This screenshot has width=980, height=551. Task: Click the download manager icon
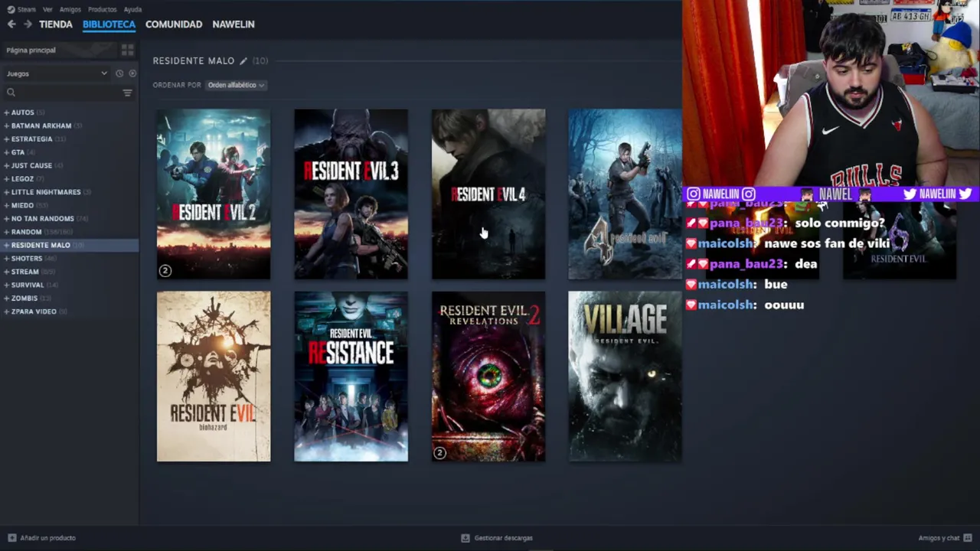coord(465,538)
